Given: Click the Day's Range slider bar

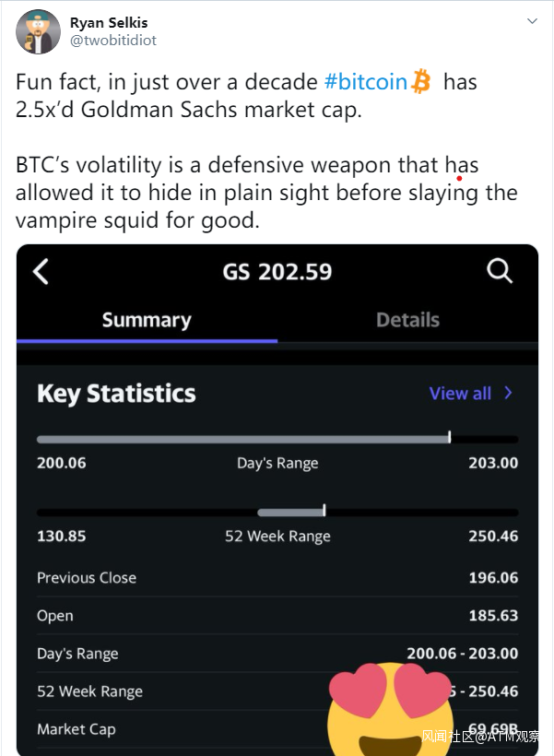Looking at the screenshot, I should tap(277, 439).
